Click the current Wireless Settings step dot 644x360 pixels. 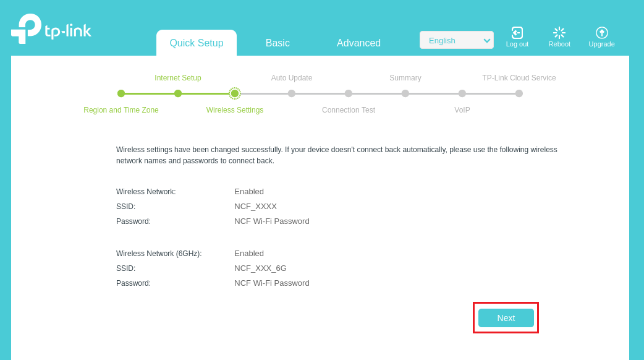235,93
